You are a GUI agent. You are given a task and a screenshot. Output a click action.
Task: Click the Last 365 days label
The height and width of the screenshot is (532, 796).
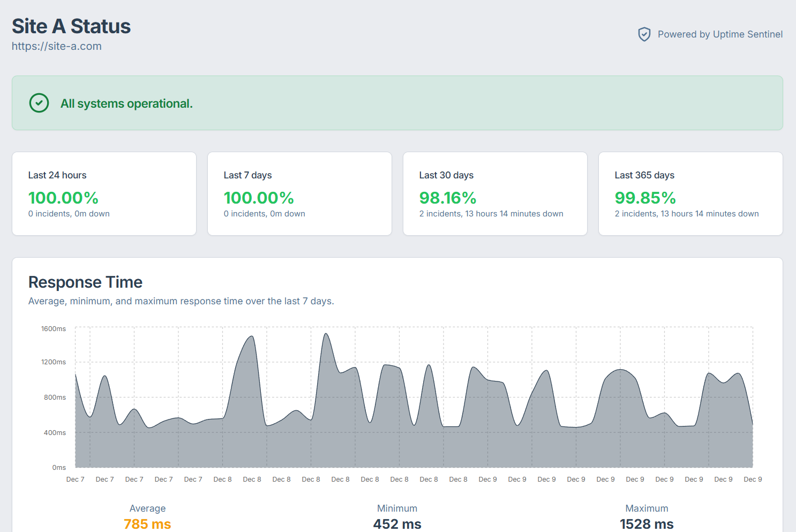point(644,175)
